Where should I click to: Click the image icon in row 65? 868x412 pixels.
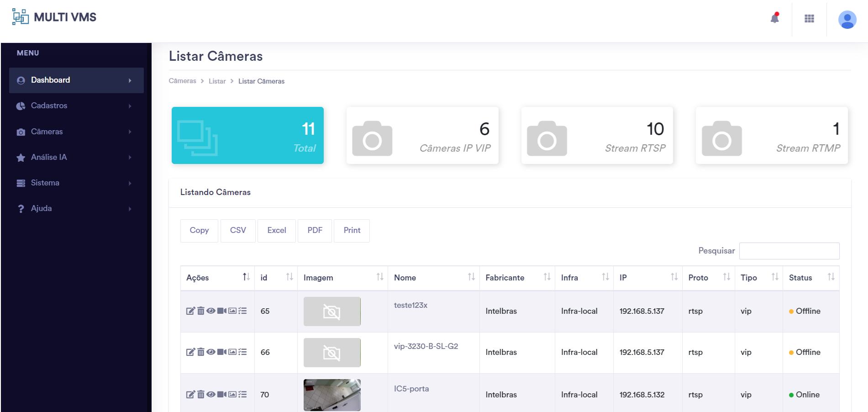point(232,311)
